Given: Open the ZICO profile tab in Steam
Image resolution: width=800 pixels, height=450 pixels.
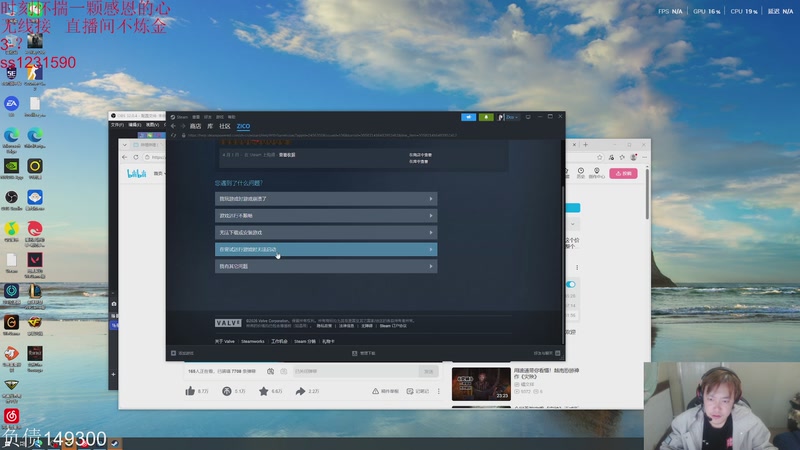Looking at the screenshot, I should (243, 126).
